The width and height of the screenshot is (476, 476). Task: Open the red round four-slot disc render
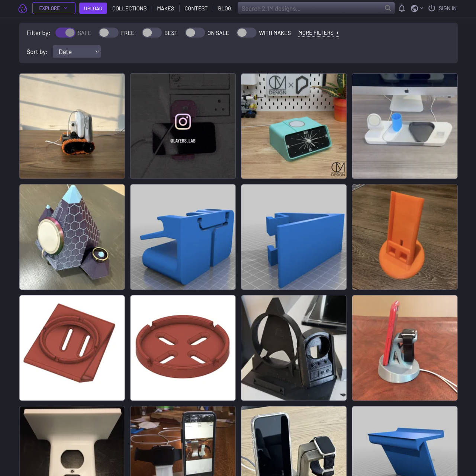pos(183,348)
